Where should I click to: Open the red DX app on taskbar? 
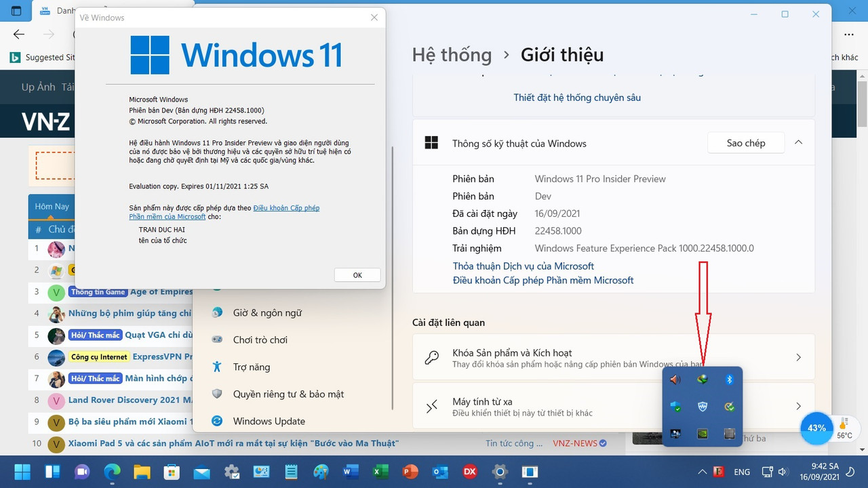(470, 472)
